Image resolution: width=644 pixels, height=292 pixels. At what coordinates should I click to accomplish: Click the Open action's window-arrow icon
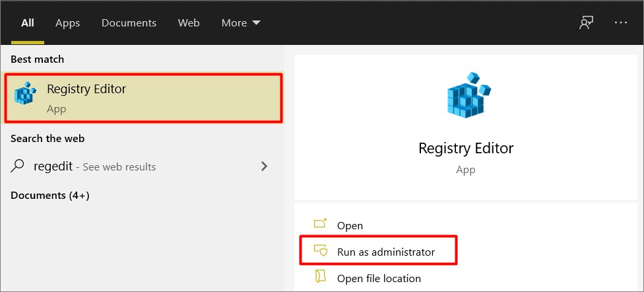point(320,223)
